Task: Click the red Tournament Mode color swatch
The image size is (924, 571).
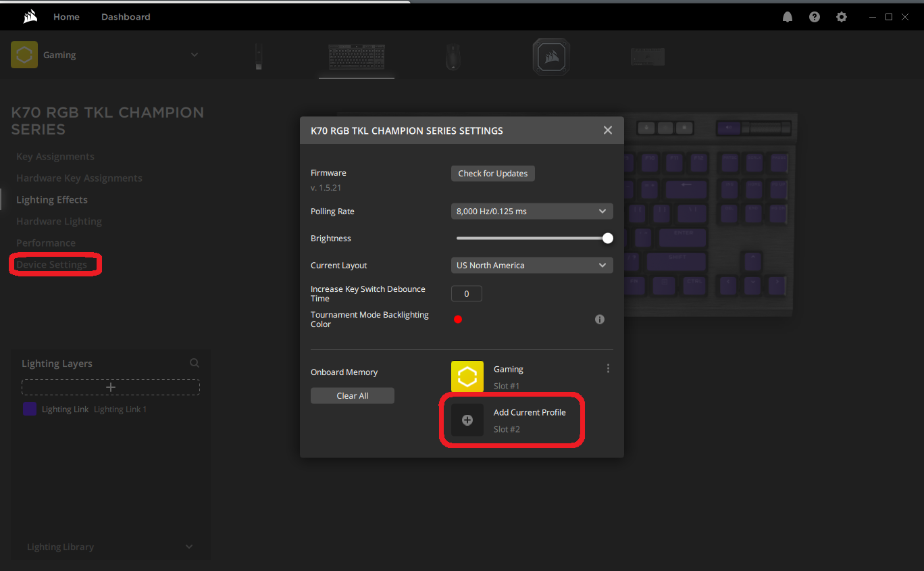Action: [x=458, y=320]
